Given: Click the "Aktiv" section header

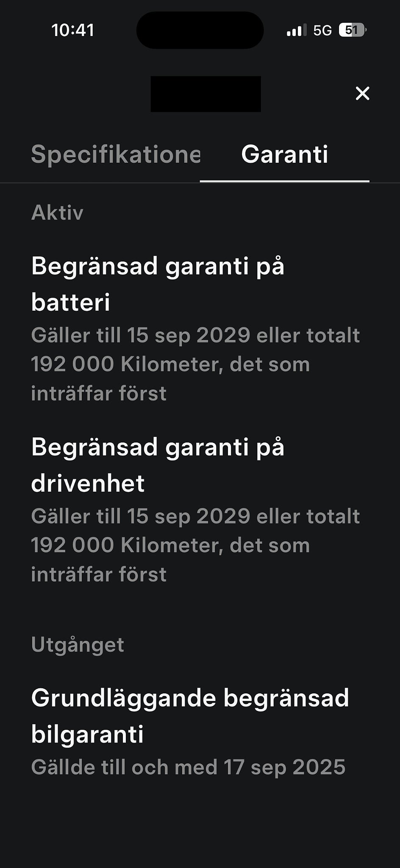Looking at the screenshot, I should tap(57, 212).
